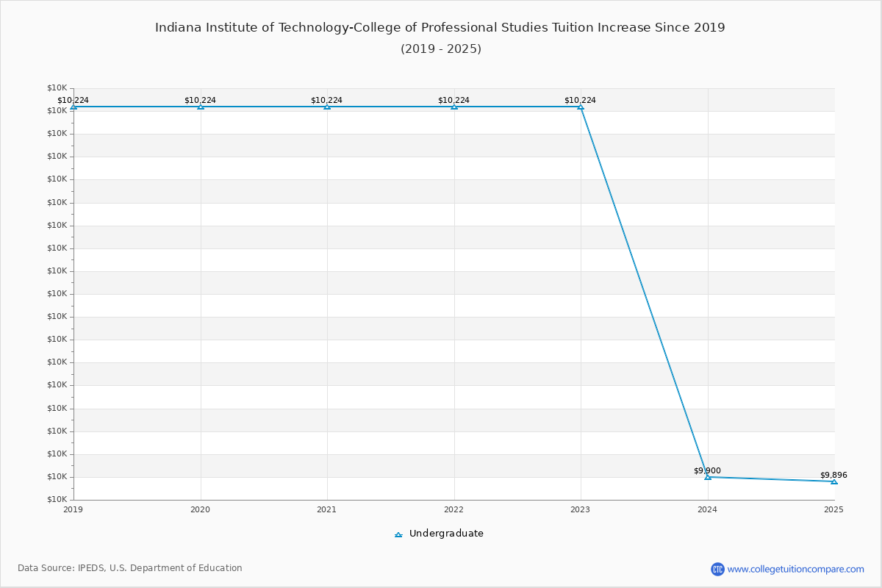882x588 pixels.
Task: Click the (2019 - 2025) subtitle
Action: [x=441, y=49]
